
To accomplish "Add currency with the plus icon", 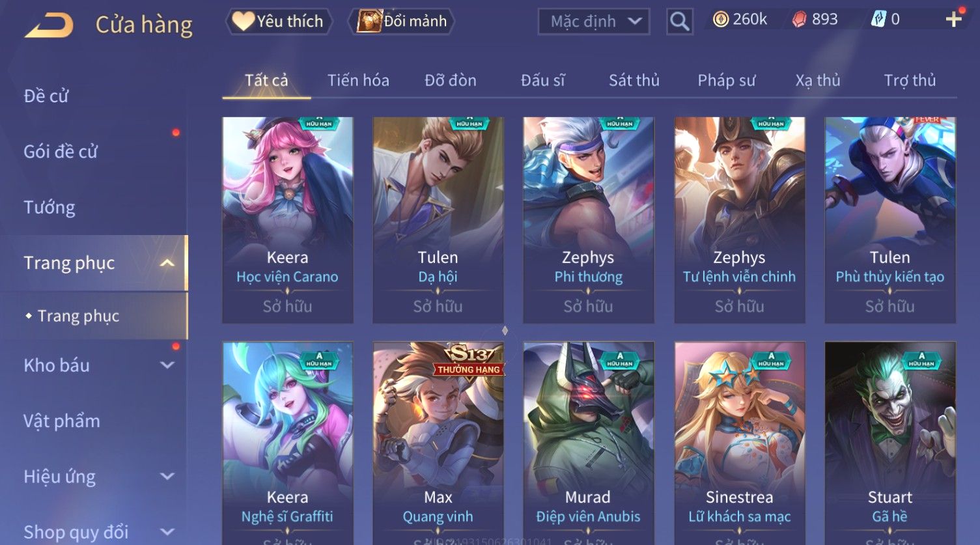I will coord(954,19).
